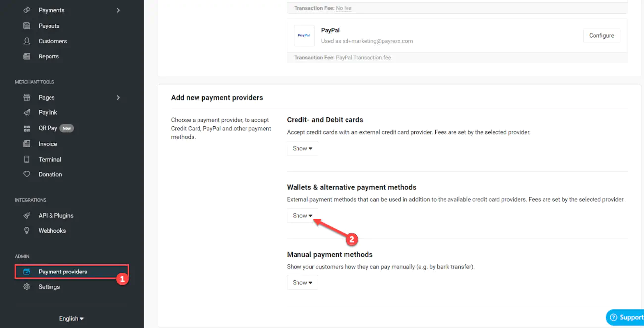The width and height of the screenshot is (644, 328).
Task: Click the Donation heart icon
Action: pyautogui.click(x=27, y=175)
